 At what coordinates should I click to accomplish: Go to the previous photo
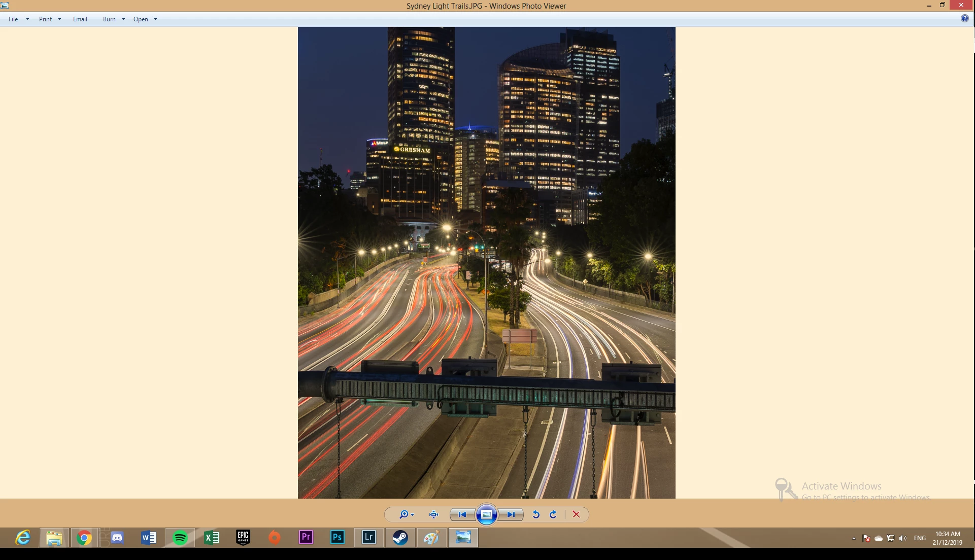point(462,514)
